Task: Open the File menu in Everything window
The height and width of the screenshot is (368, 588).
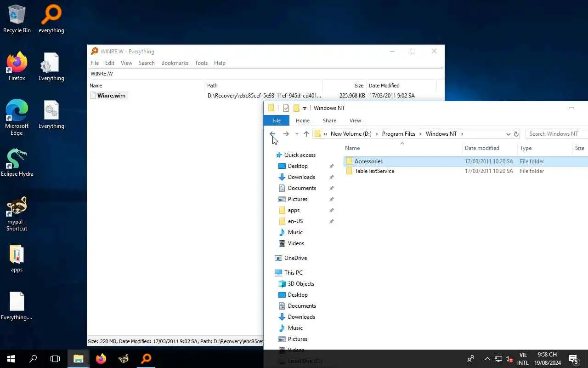Action: pyautogui.click(x=95, y=63)
